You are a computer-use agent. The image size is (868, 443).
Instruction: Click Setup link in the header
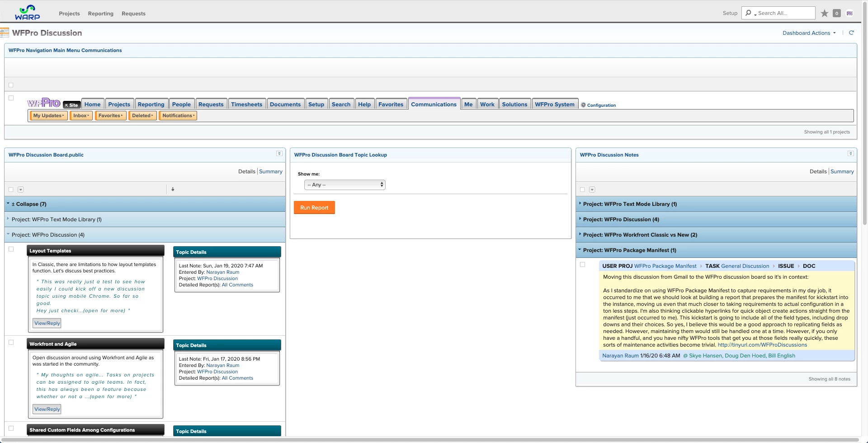coord(730,13)
